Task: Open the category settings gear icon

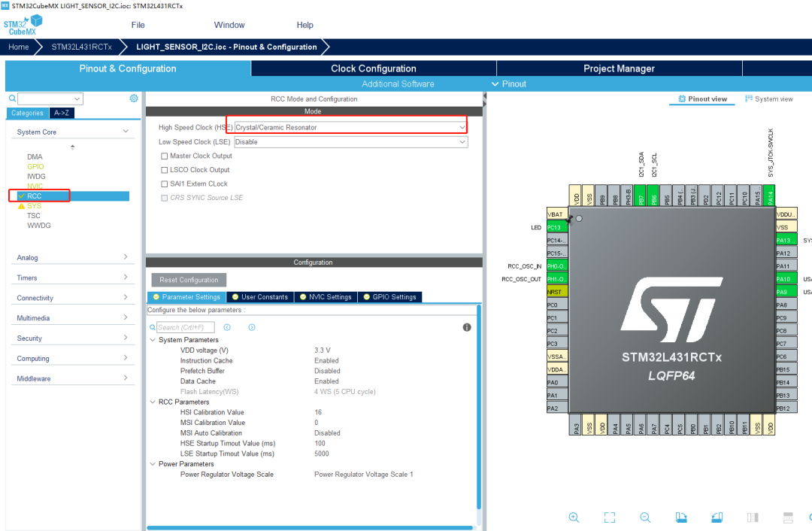Action: click(134, 99)
